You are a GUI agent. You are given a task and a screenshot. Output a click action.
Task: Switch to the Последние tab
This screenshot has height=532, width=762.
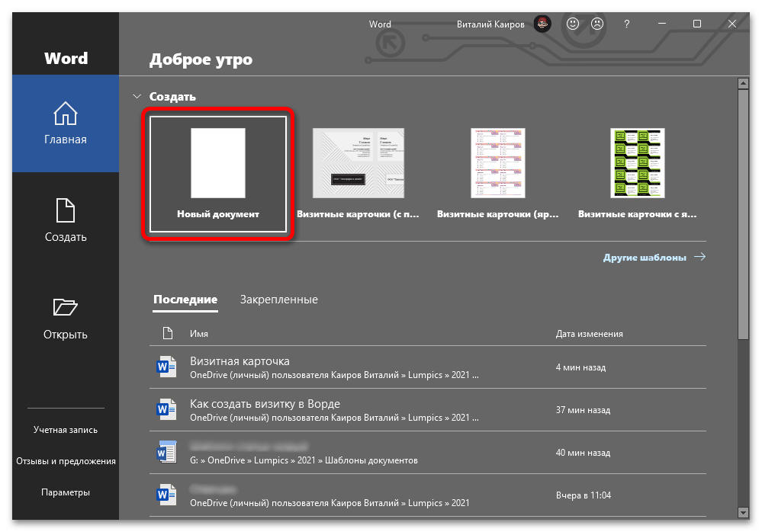185,300
